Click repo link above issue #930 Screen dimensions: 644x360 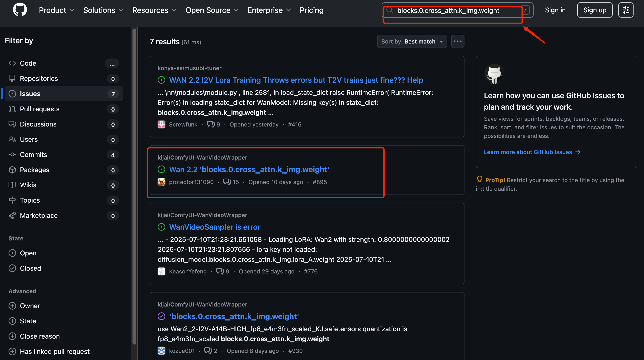(x=202, y=304)
